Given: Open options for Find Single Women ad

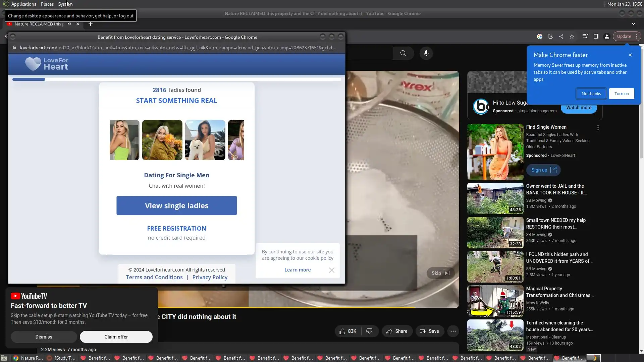Looking at the screenshot, I should [x=598, y=128].
